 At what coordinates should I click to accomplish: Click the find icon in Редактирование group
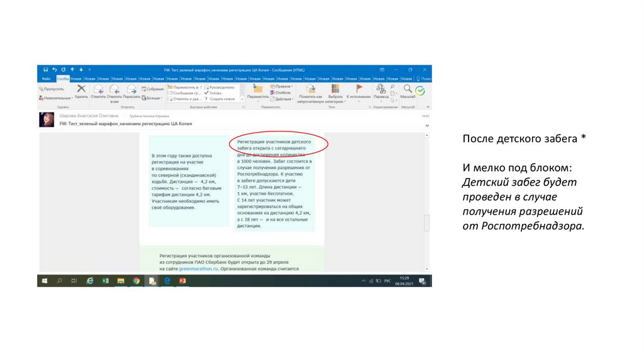(393, 87)
